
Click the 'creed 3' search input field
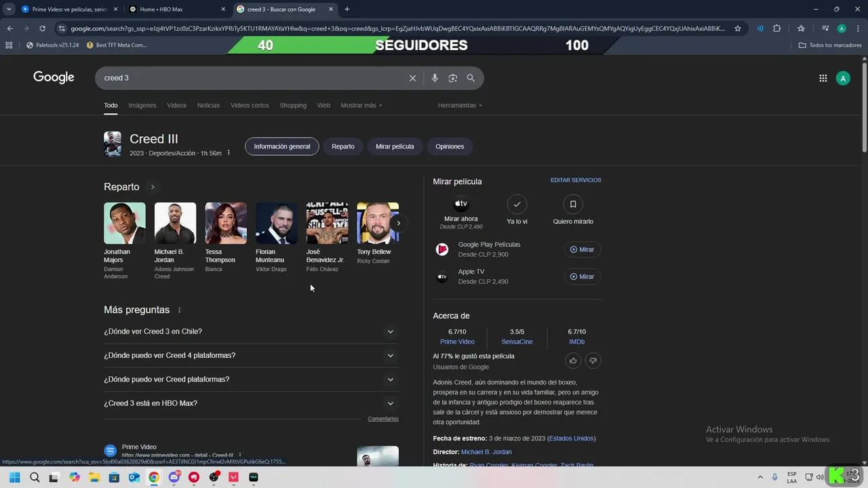pos(251,78)
